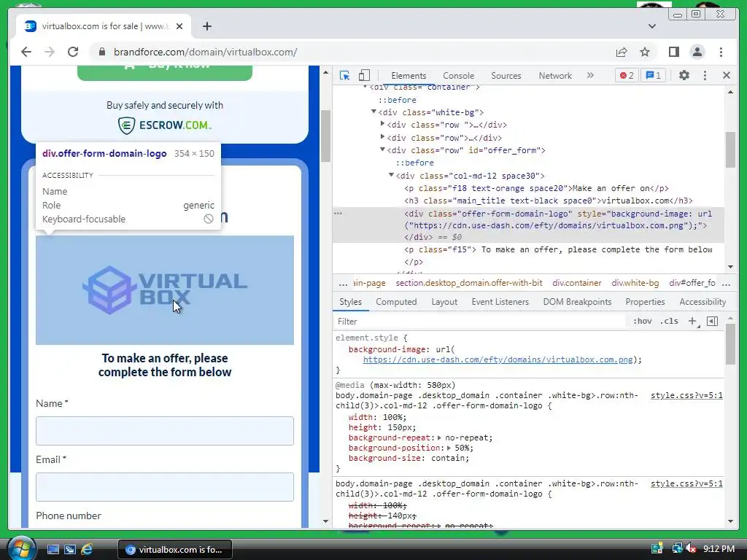This screenshot has height=560, width=747.
Task: Open the 1 issue message badge
Action: 653,75
